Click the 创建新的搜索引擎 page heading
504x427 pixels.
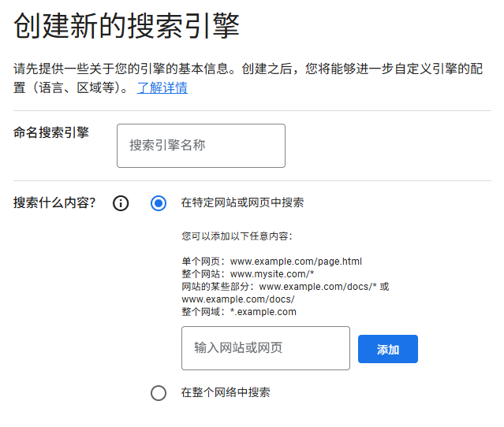pos(127,27)
